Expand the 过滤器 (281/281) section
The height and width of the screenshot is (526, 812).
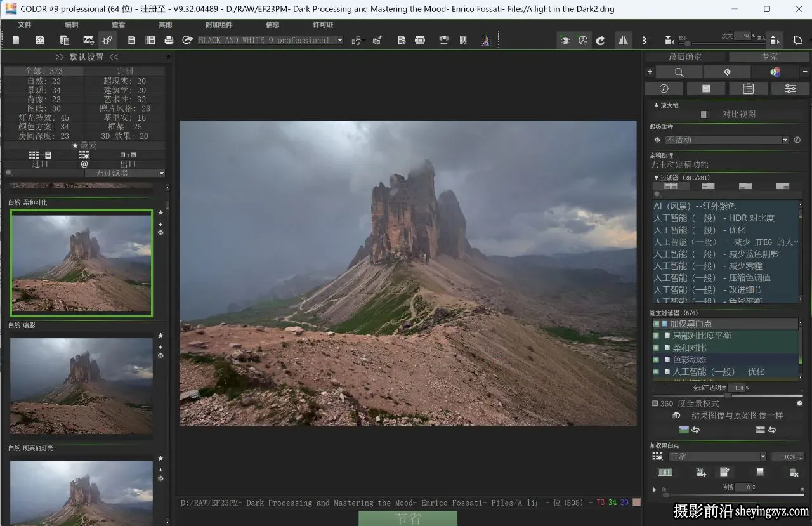tap(656, 178)
